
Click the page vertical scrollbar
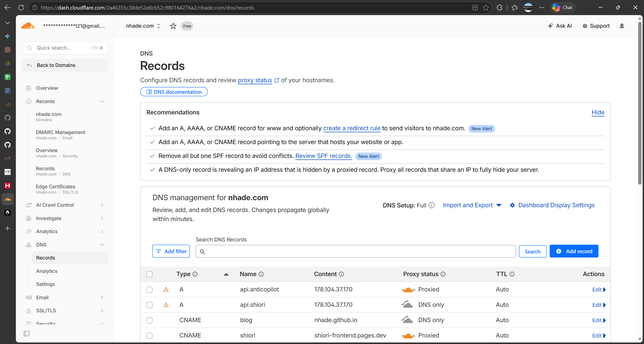(640, 103)
